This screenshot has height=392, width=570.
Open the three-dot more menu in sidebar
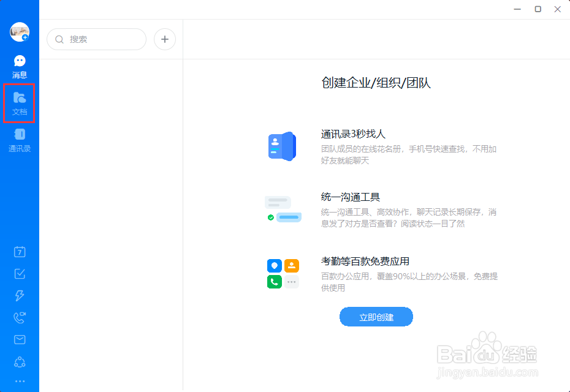tap(20, 381)
